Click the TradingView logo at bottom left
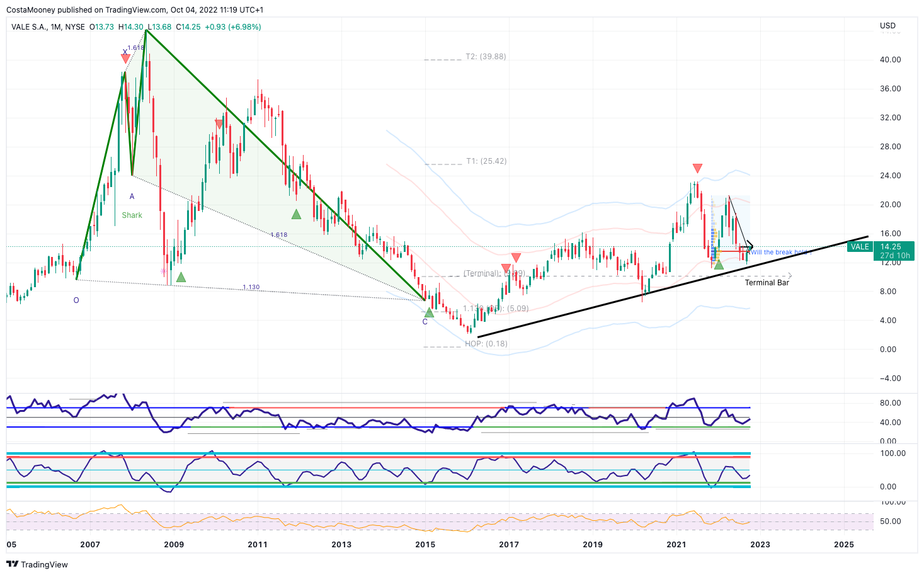This screenshot has height=575, width=924. click(37, 564)
